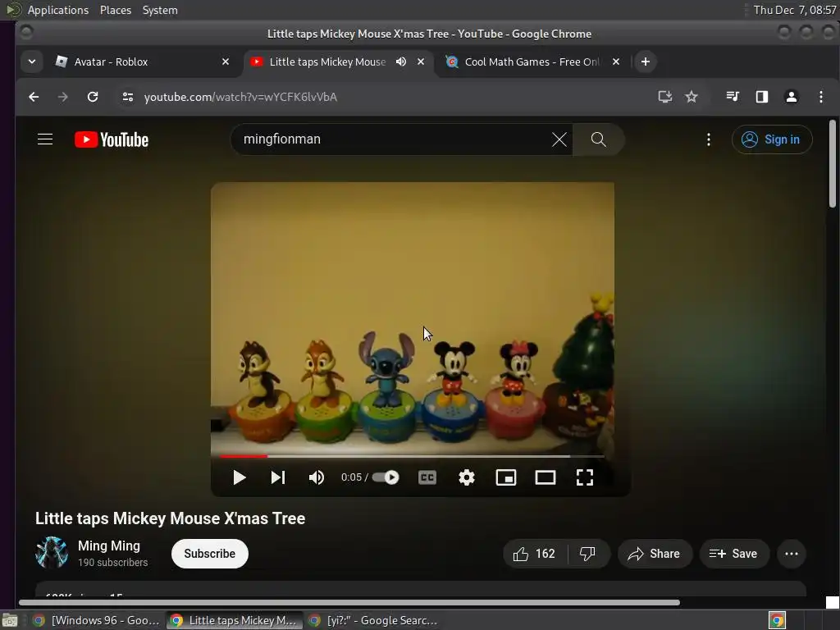The height and width of the screenshot is (630, 840).
Task: Enable the miniplayer
Action: click(505, 477)
